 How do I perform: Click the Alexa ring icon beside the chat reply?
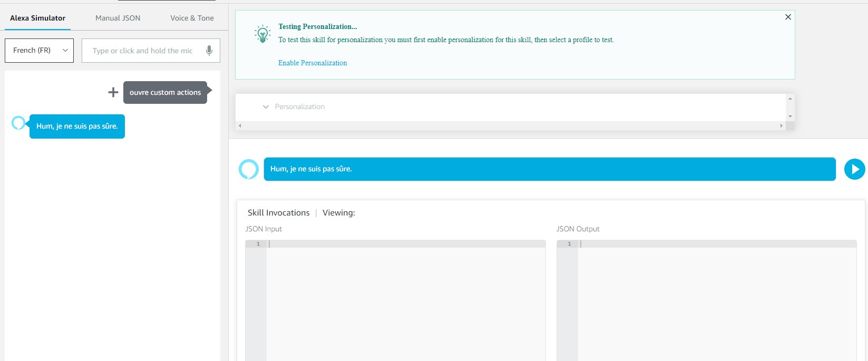point(18,123)
